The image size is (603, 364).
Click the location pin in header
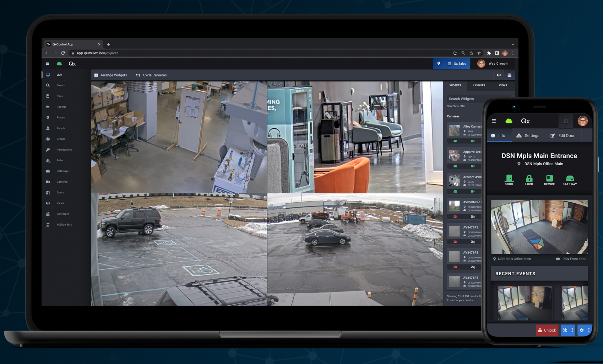(x=438, y=63)
